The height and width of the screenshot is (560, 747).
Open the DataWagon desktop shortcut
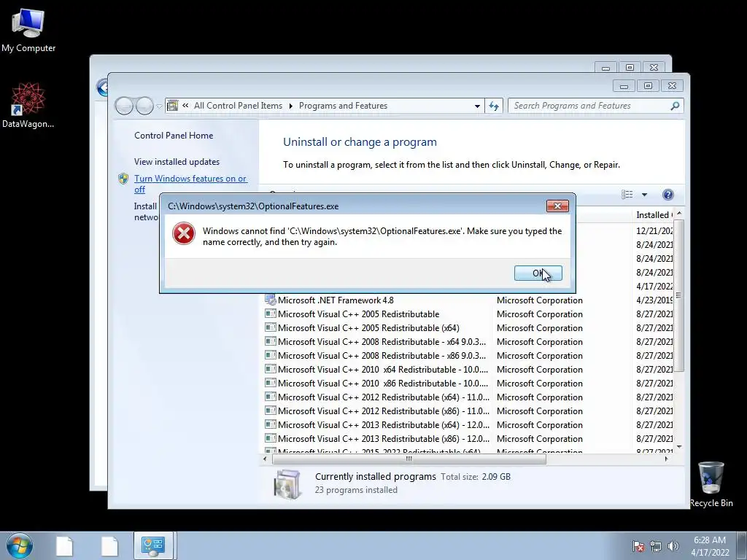pyautogui.click(x=28, y=105)
